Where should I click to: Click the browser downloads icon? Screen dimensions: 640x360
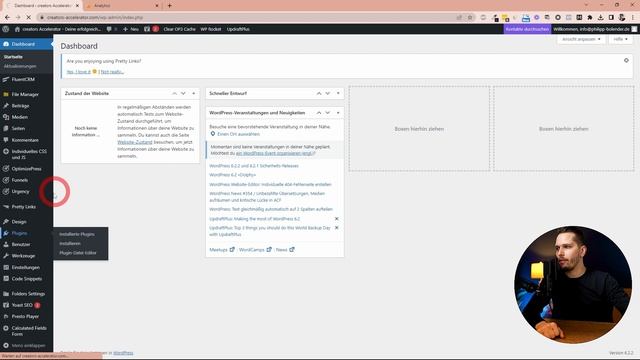coord(600,18)
